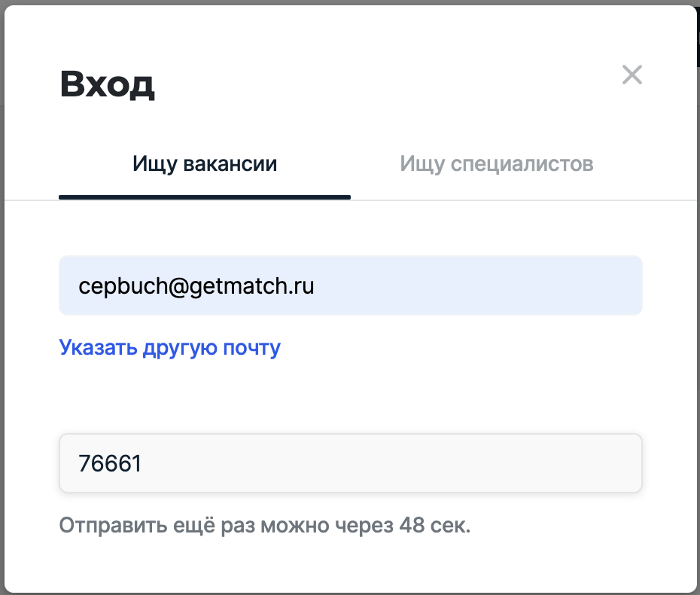Click the Отправить ещё раз message

click(x=264, y=525)
